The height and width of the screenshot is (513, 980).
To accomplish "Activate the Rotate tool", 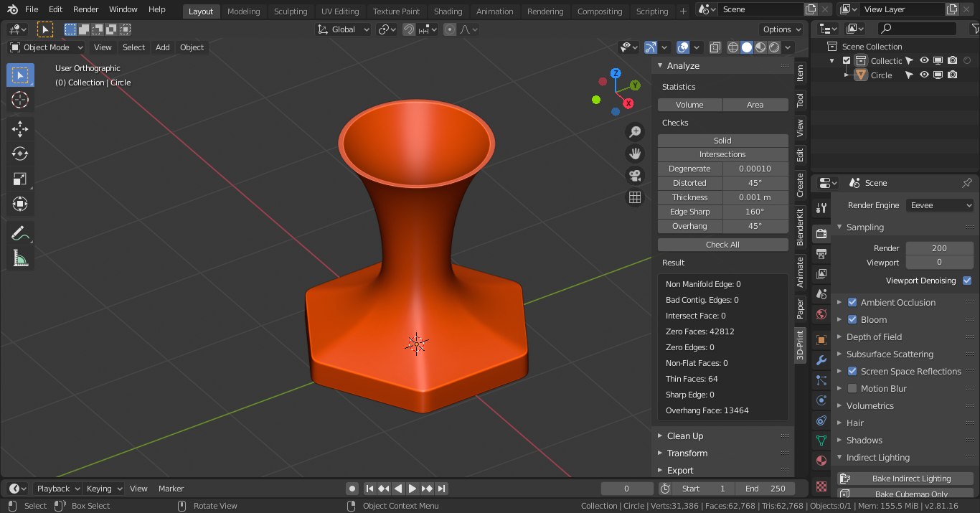I will [x=20, y=154].
